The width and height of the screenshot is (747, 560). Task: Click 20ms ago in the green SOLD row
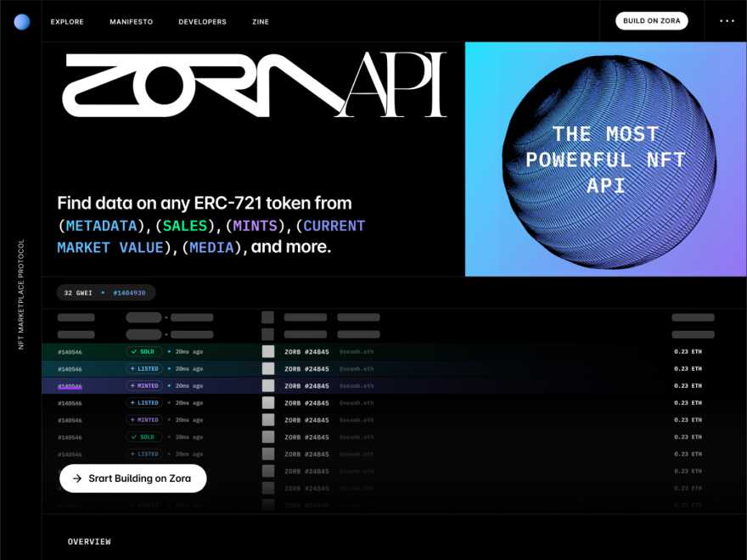[x=189, y=352]
